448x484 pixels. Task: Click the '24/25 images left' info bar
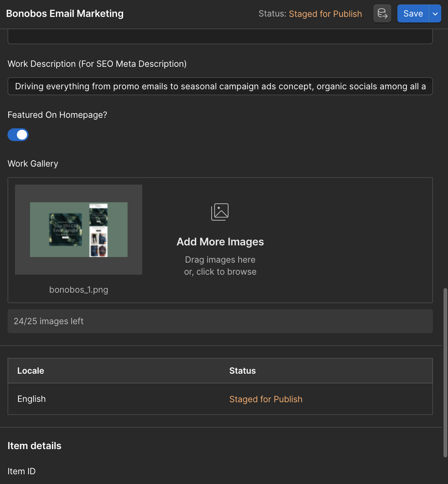(x=220, y=321)
